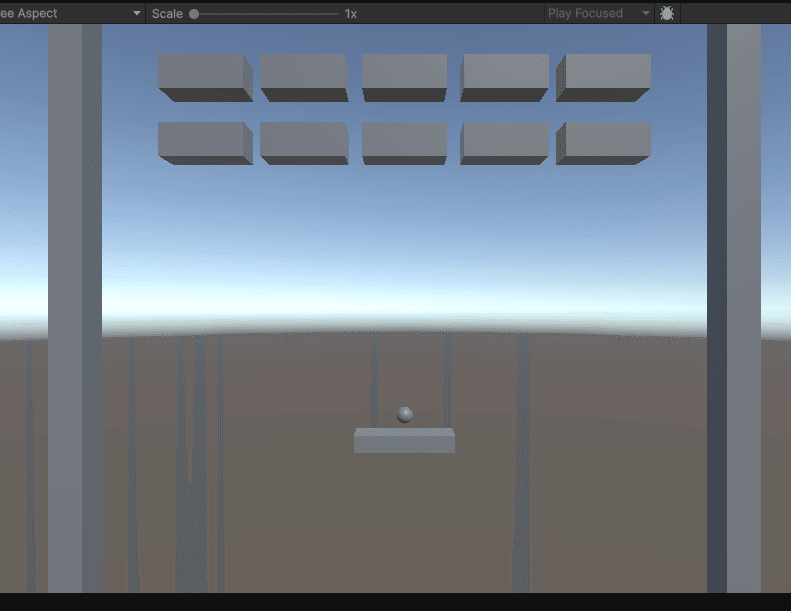
Task: Select the middle brick in the top row
Action: [404, 78]
